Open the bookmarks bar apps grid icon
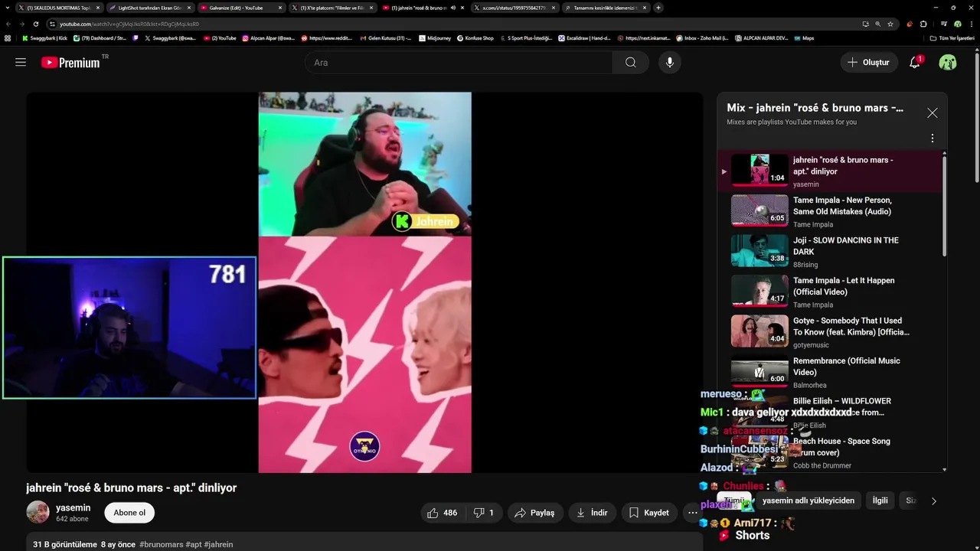The width and height of the screenshot is (980, 551). (8, 37)
